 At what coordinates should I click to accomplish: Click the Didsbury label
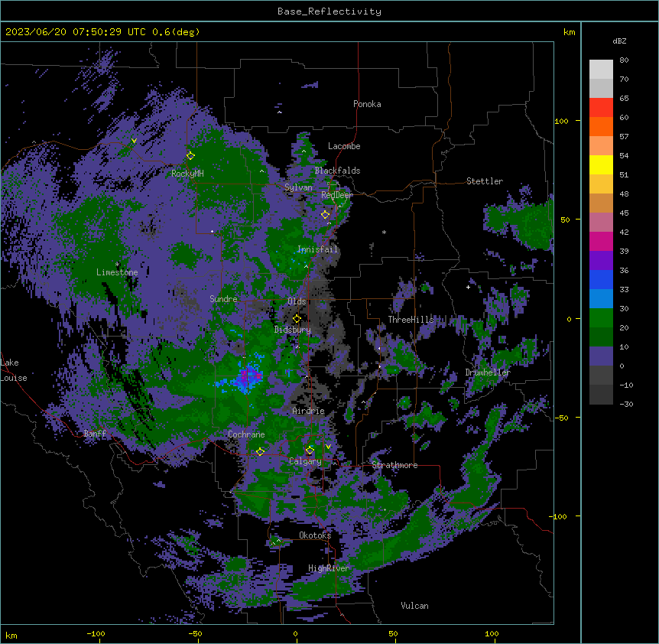click(x=293, y=330)
